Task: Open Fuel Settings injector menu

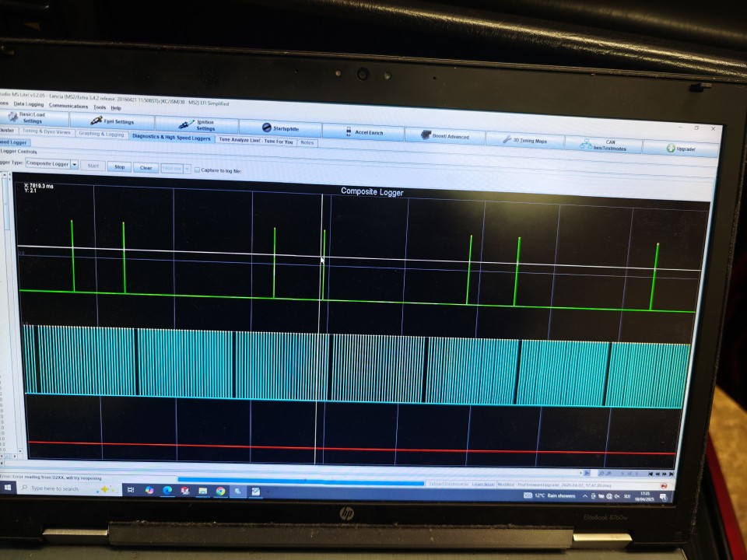Action: (112, 121)
